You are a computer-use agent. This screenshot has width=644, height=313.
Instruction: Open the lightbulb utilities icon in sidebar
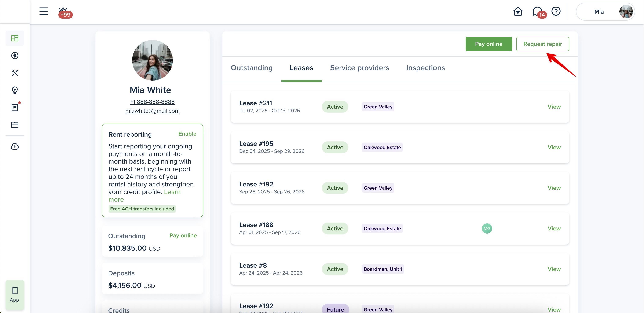pos(15,90)
